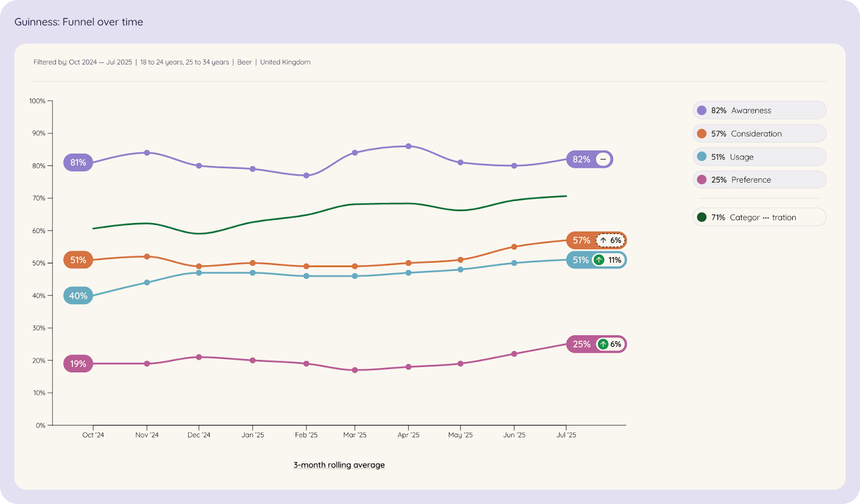
Task: Click the 40% Usage start label
Action: coord(78,296)
